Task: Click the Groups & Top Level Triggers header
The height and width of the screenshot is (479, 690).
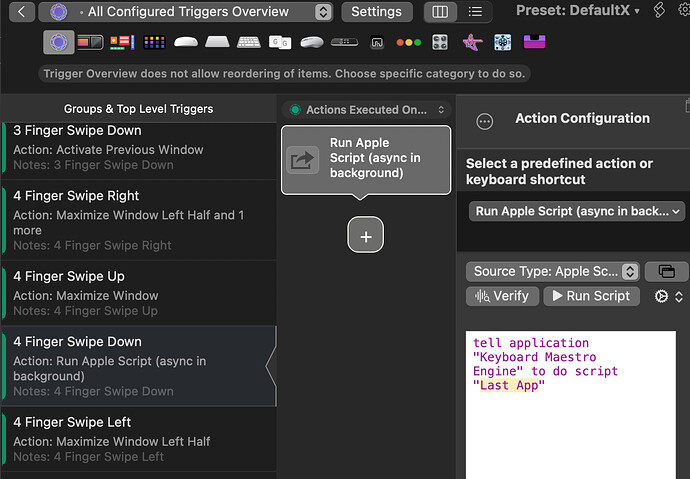Action: coord(138,109)
